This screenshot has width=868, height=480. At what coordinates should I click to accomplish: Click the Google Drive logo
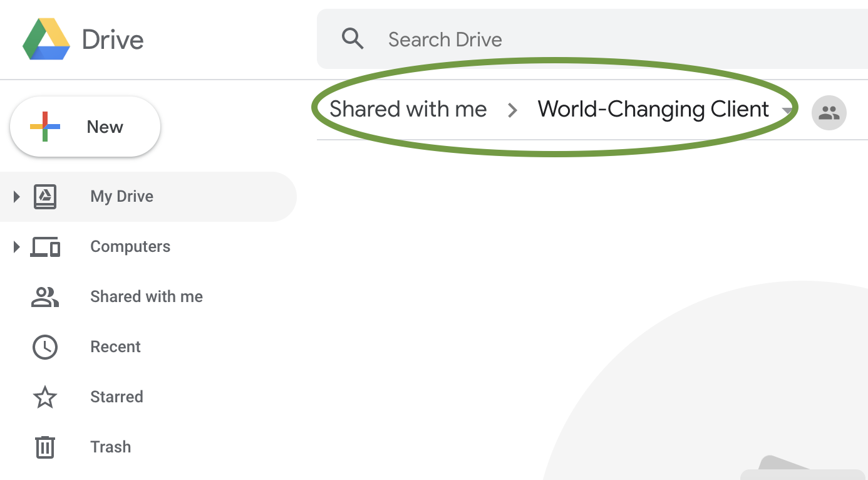[x=46, y=39]
